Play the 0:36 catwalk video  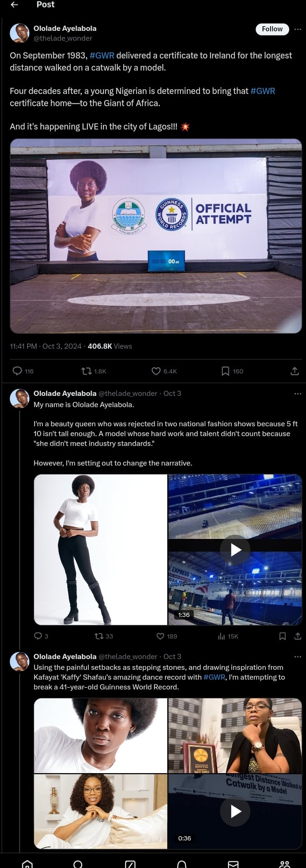(235, 811)
